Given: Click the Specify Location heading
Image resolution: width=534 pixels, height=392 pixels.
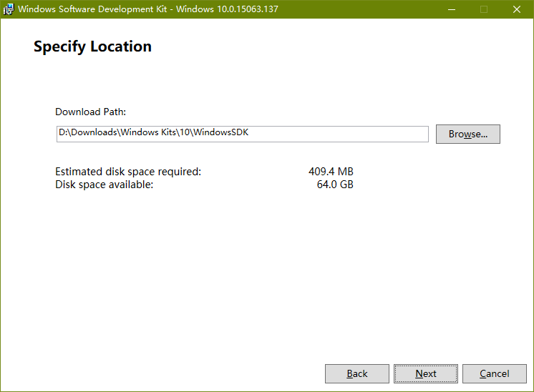Looking at the screenshot, I should pos(92,46).
